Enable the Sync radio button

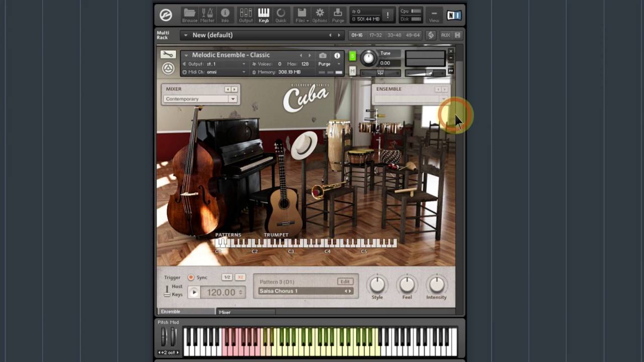[x=191, y=278]
